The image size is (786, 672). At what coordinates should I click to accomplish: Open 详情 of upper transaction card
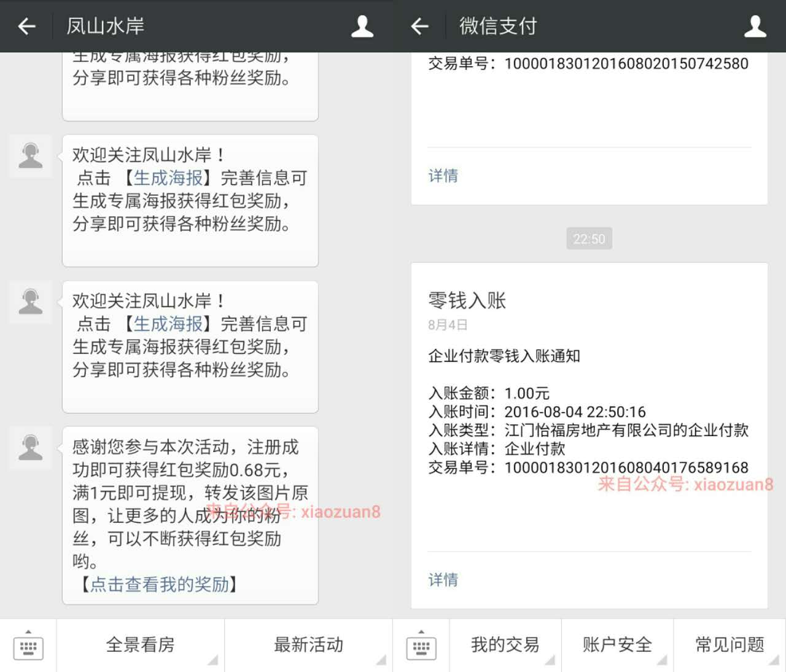coord(443,176)
